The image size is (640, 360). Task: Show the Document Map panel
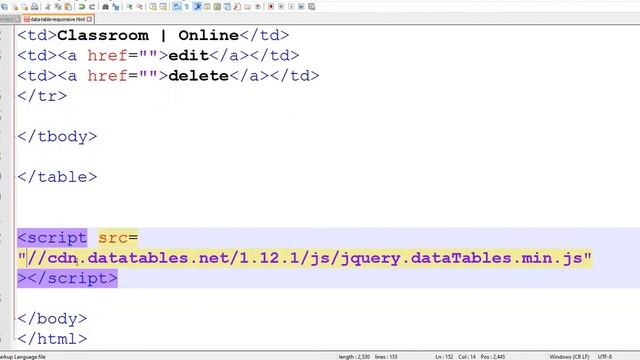pos(217,7)
